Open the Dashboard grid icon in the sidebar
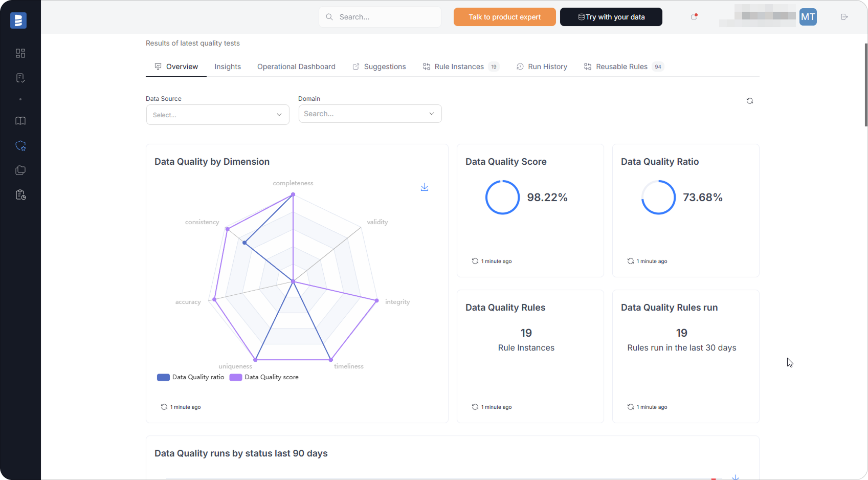 [x=20, y=53]
